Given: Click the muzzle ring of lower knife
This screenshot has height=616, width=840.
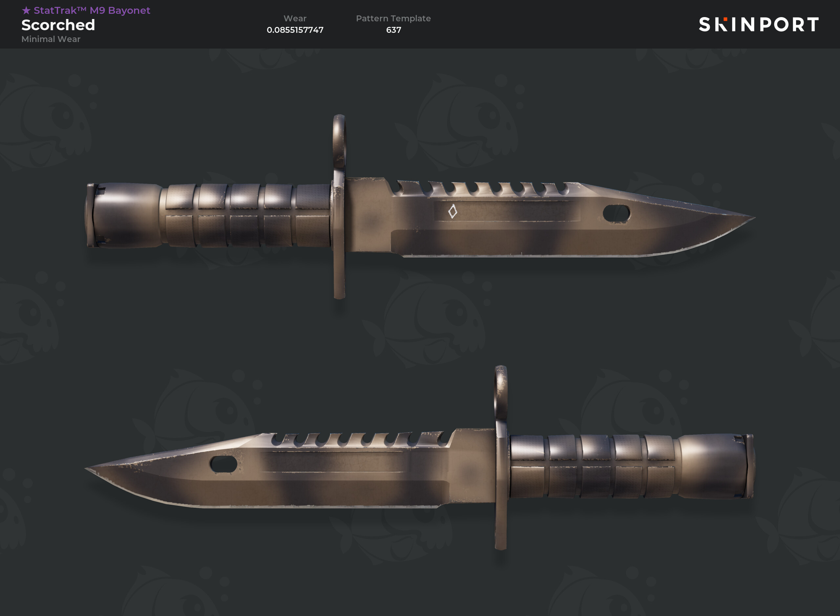Looking at the screenshot, I should pyautogui.click(x=501, y=392).
